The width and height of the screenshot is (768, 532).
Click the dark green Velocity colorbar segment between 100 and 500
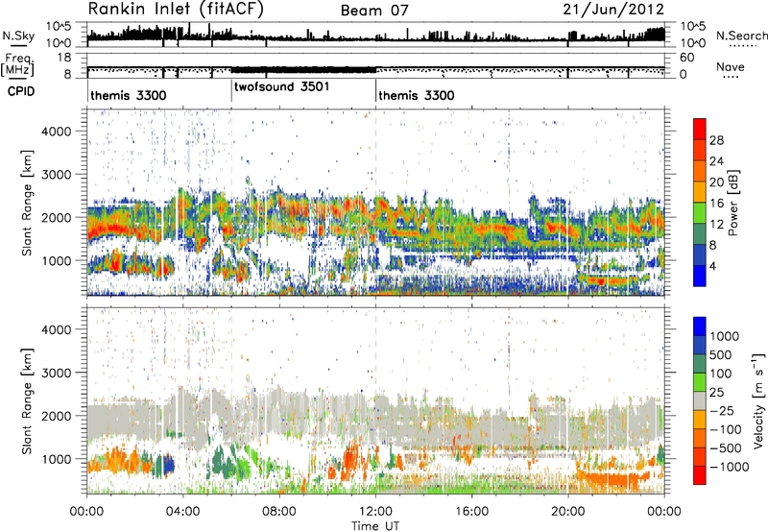(700, 364)
